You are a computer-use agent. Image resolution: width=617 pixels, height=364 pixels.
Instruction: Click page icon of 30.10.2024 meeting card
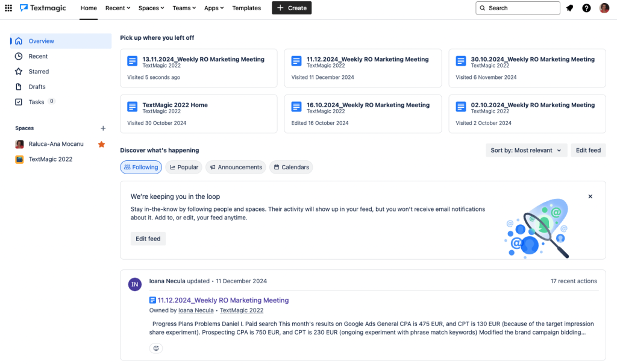pos(461,61)
